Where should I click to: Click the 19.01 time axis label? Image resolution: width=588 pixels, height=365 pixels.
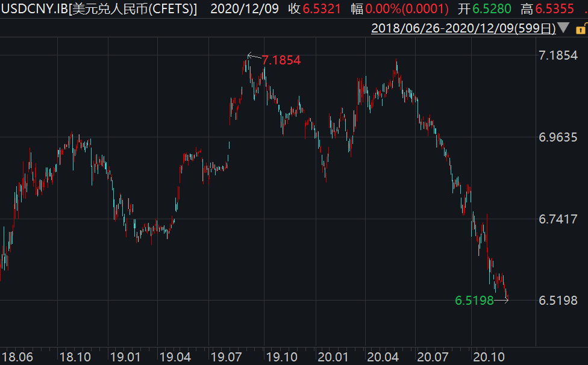tap(125, 357)
